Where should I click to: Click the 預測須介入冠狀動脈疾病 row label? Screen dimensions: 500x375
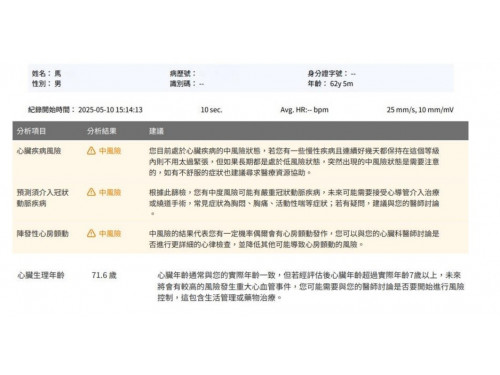pyautogui.click(x=43, y=198)
